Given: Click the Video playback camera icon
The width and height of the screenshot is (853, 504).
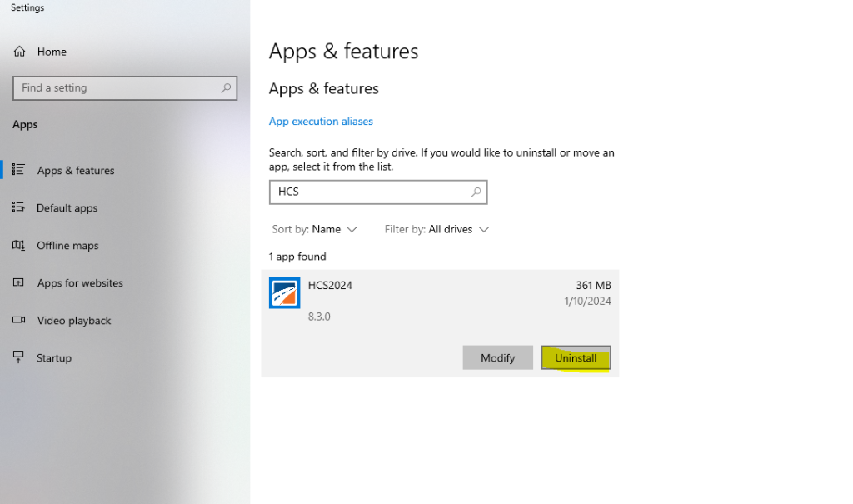Looking at the screenshot, I should (19, 321).
